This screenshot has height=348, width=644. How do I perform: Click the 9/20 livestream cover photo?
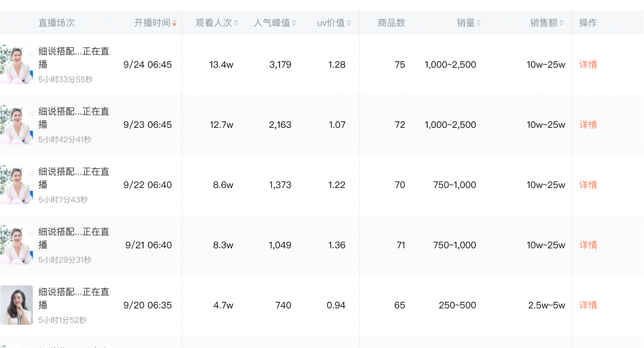(17, 305)
